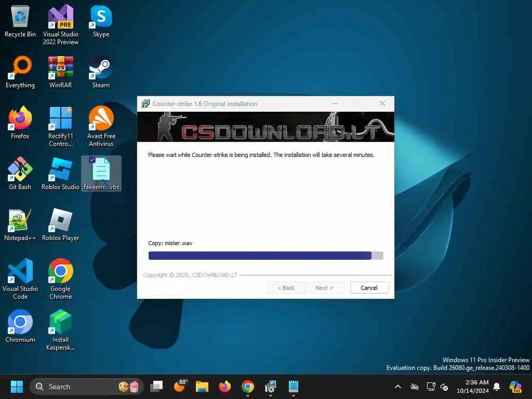Select the Roblox Studio shortcut

[x=61, y=174]
